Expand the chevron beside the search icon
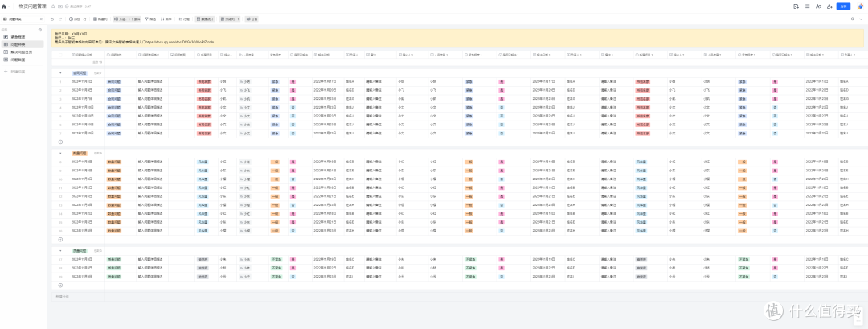 (x=862, y=19)
